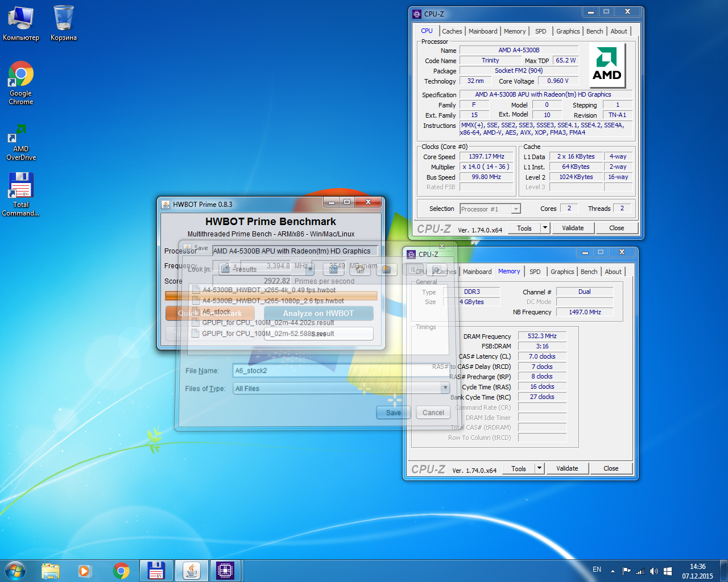Select GPUPI 02m-44.202s.result file

tap(268, 322)
